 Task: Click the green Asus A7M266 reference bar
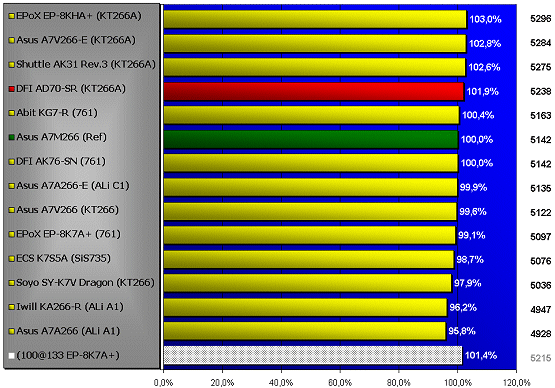click(x=311, y=139)
